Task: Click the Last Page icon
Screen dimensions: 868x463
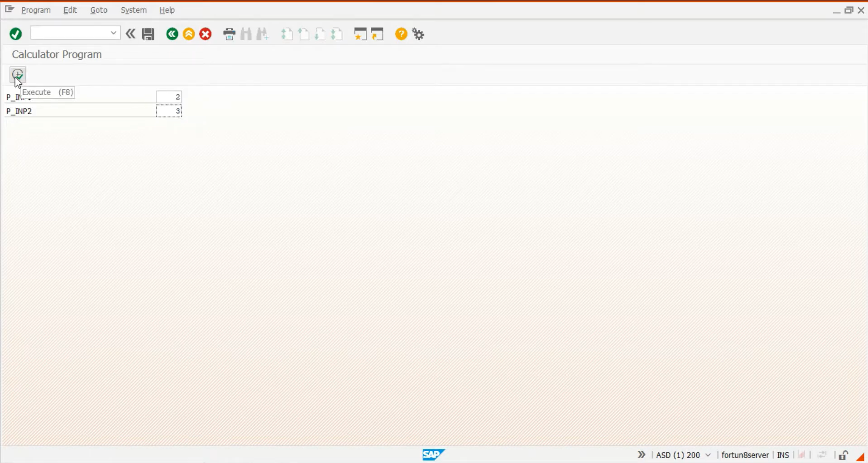Action: pos(337,34)
